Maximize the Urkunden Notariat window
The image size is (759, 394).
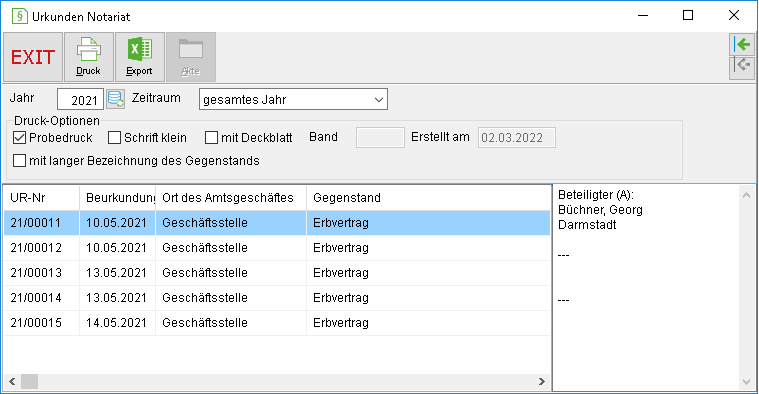pyautogui.click(x=688, y=15)
